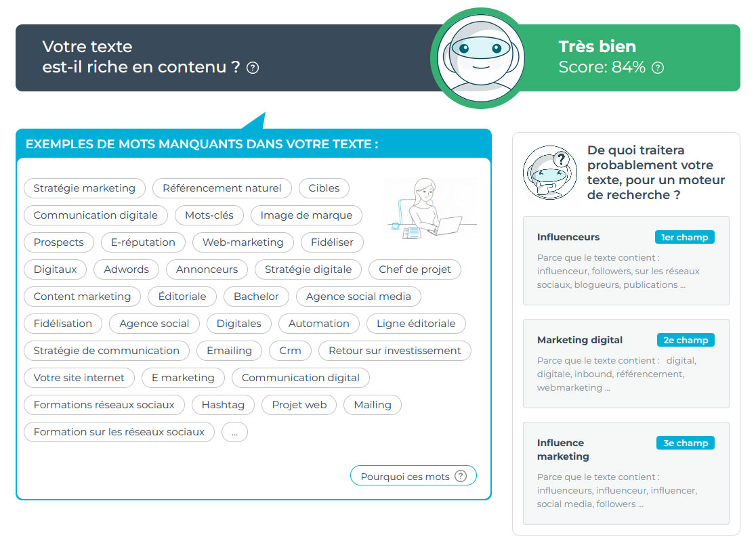Select the 'Fidélisation' chip
Image resolution: width=756 pixels, height=543 pixels.
[63, 323]
